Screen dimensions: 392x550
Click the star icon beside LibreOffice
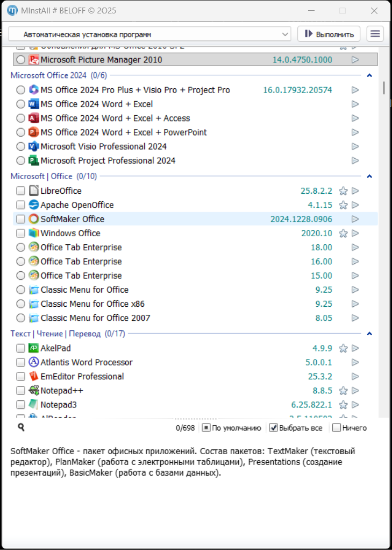(343, 191)
